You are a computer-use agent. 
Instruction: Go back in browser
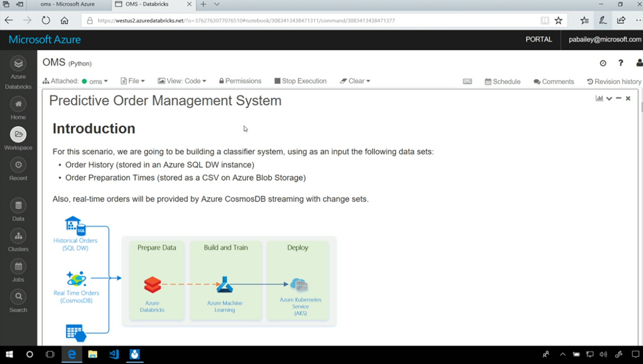click(x=9, y=21)
